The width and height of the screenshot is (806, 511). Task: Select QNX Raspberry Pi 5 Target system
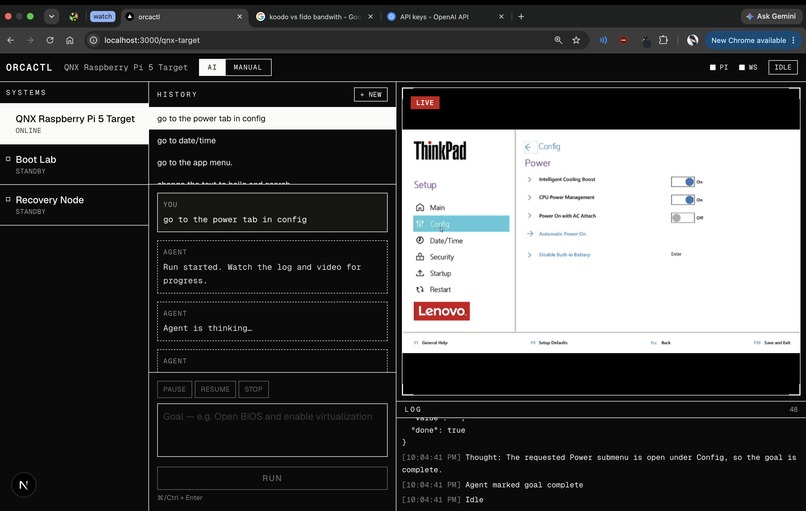point(74,124)
